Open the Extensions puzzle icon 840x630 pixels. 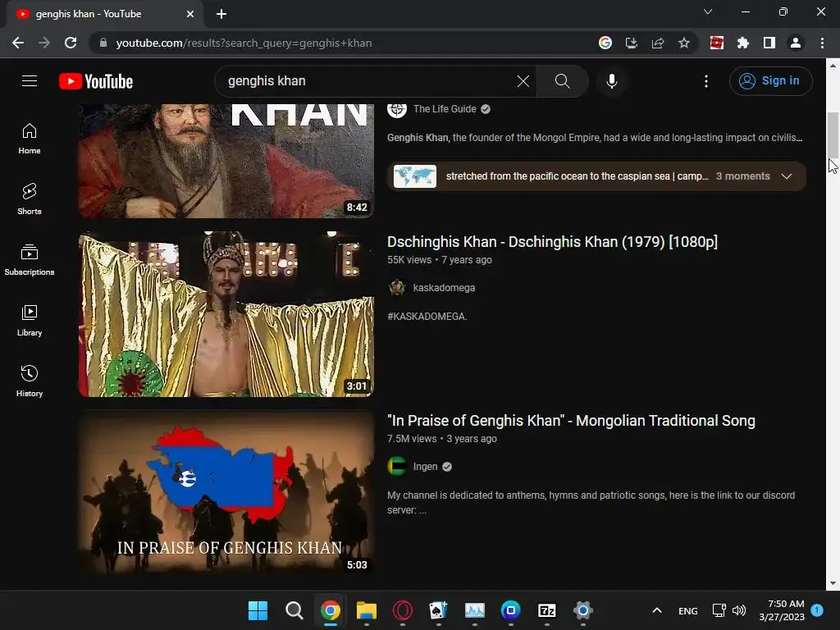point(742,43)
